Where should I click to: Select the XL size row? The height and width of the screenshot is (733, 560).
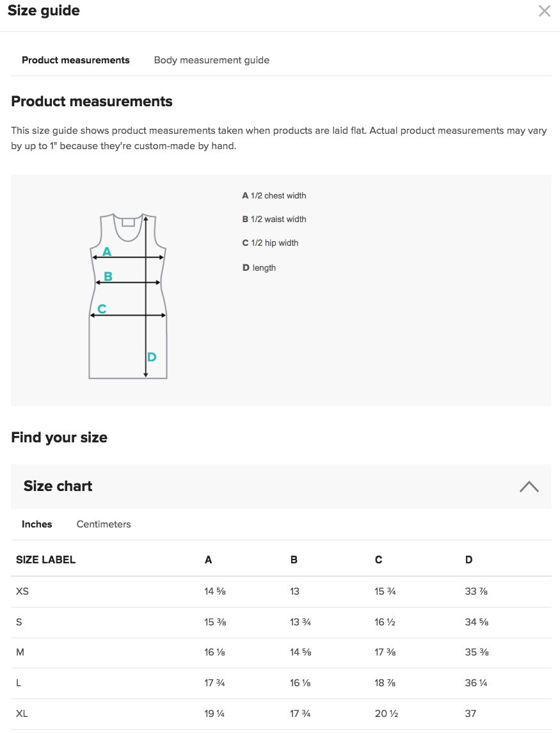pyautogui.click(x=22, y=714)
